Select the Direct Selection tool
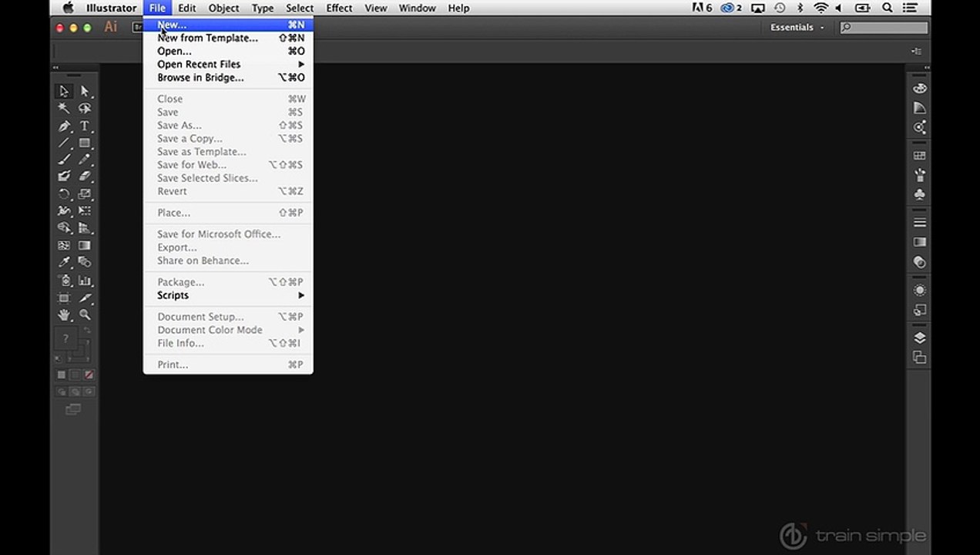The height and width of the screenshot is (555, 980). 85,91
